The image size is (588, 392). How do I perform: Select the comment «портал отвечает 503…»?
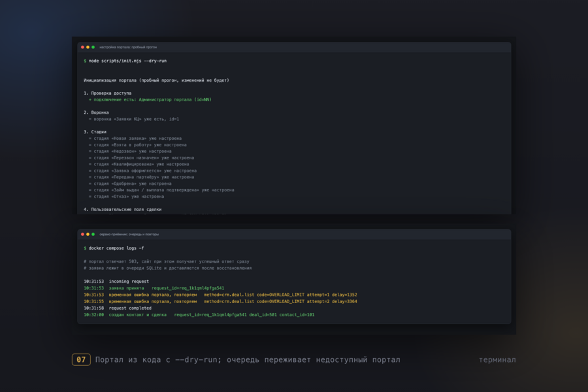[167, 261]
